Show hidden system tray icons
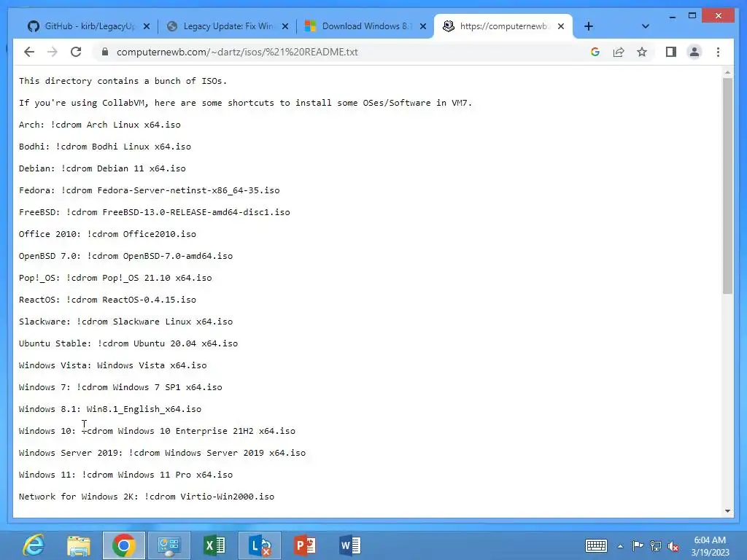747x560 pixels. tap(620, 546)
